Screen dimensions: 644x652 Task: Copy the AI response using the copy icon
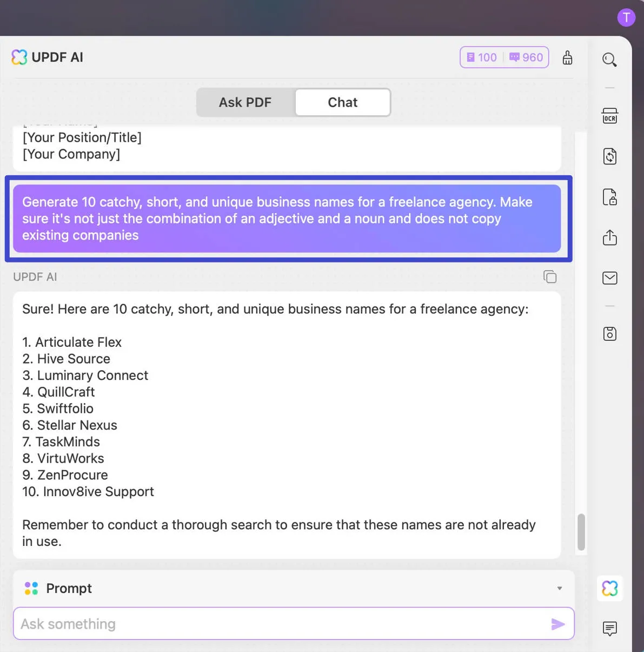pyautogui.click(x=550, y=276)
